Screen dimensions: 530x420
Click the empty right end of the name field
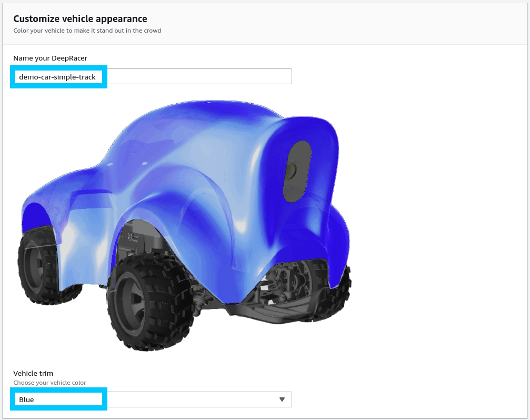tap(237, 77)
